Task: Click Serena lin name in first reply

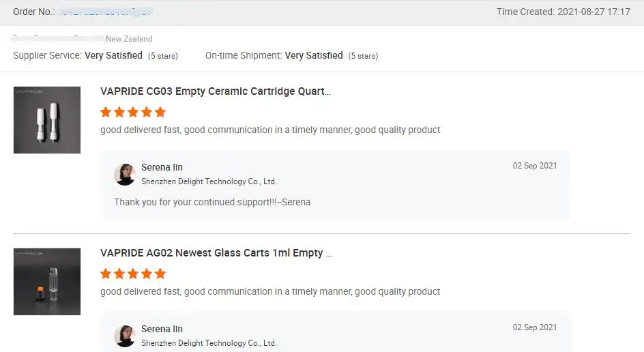Action: [162, 167]
